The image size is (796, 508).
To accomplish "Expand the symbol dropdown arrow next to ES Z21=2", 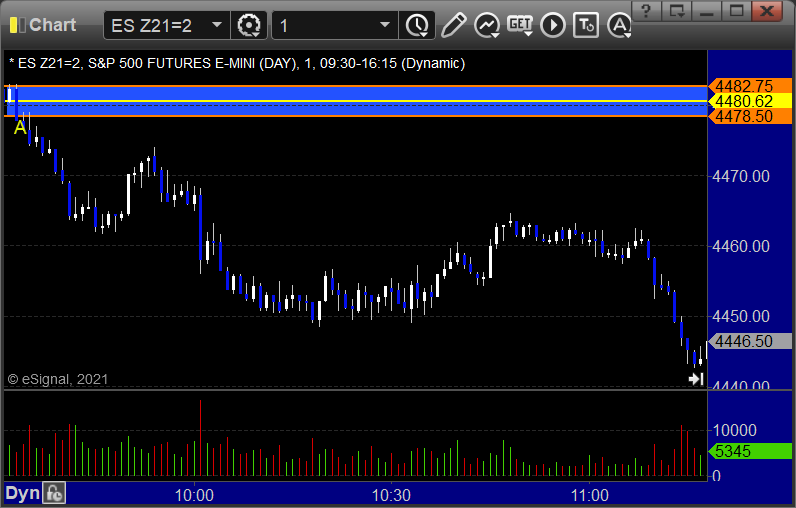I will 217,25.
